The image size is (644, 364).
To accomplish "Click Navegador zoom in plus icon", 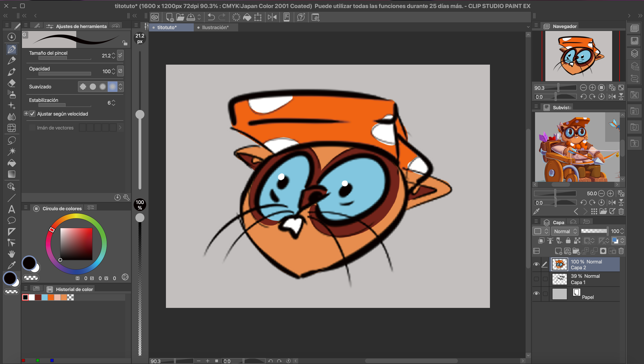I will [x=592, y=88].
